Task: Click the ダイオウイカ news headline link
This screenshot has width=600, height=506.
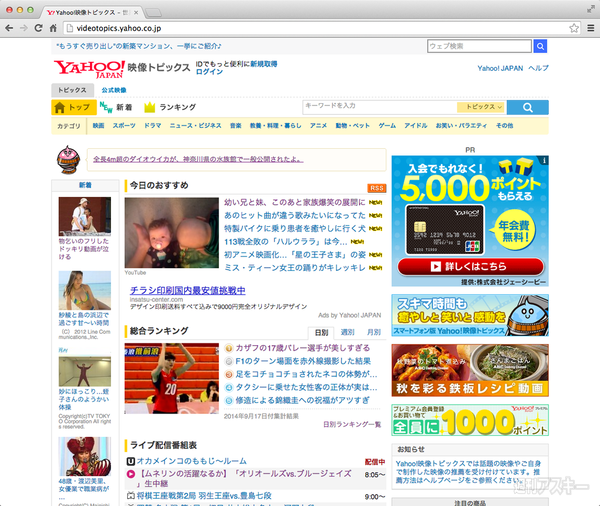Action: [198, 159]
